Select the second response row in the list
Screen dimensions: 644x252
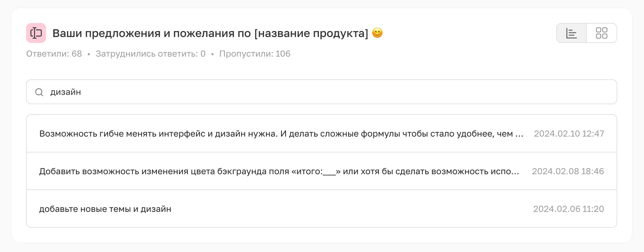(280, 171)
